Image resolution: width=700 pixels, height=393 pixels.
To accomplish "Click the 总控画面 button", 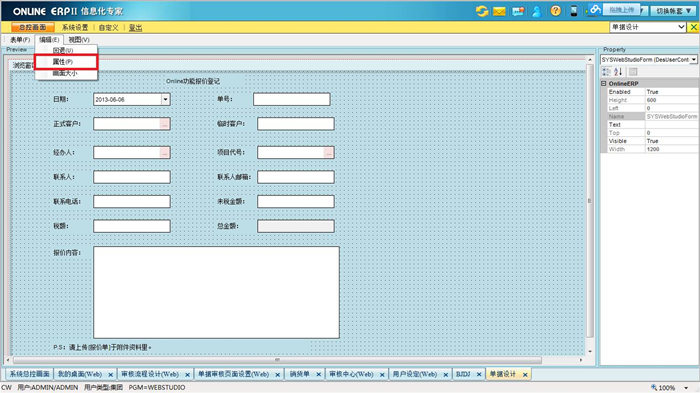I will pyautogui.click(x=33, y=27).
